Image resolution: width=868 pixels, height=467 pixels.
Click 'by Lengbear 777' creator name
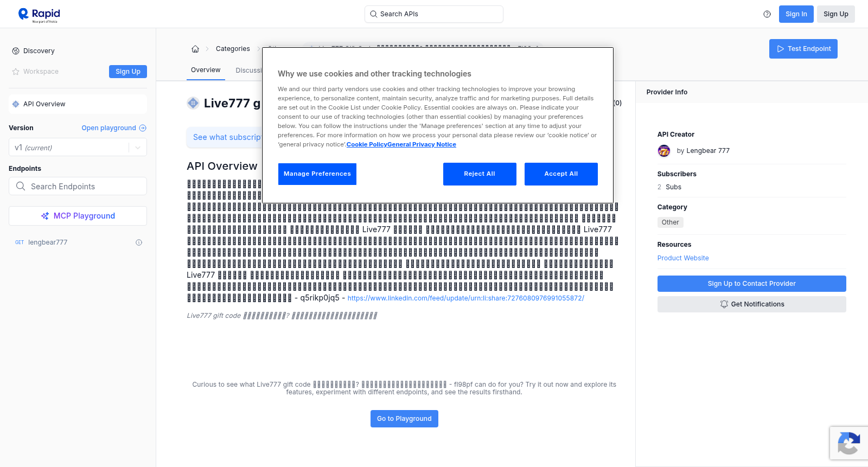click(x=703, y=151)
